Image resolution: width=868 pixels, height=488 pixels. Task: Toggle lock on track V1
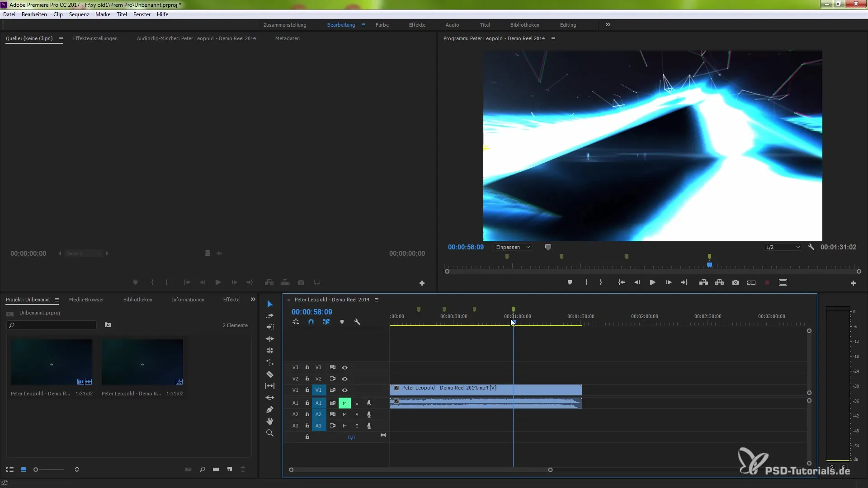click(x=307, y=390)
